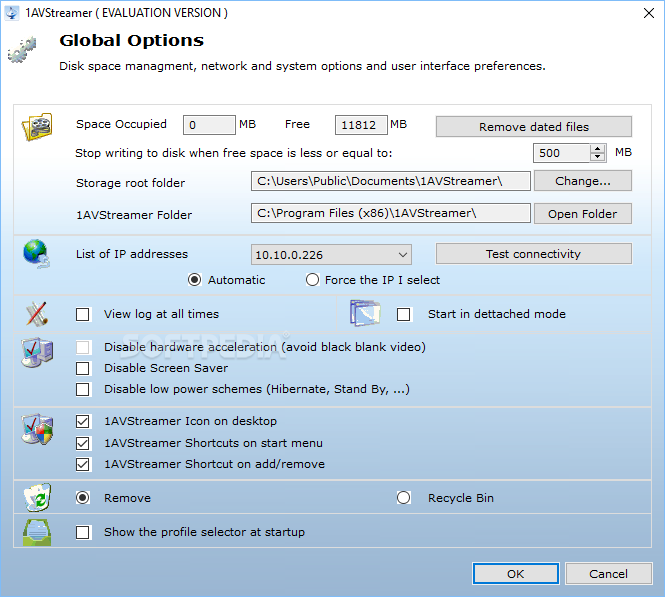Click the Cancel button
665x597 pixels.
tap(609, 574)
